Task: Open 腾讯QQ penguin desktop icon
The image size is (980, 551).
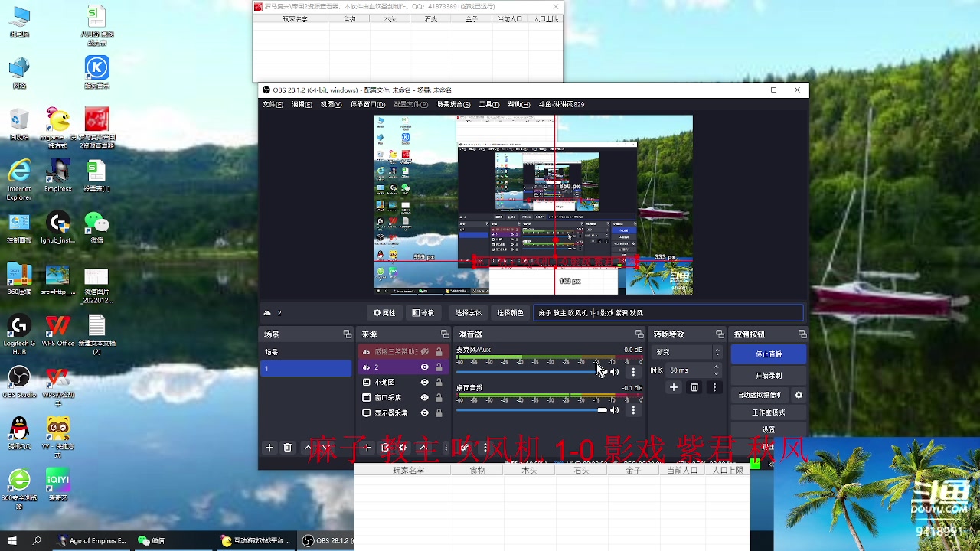Action: (19, 433)
